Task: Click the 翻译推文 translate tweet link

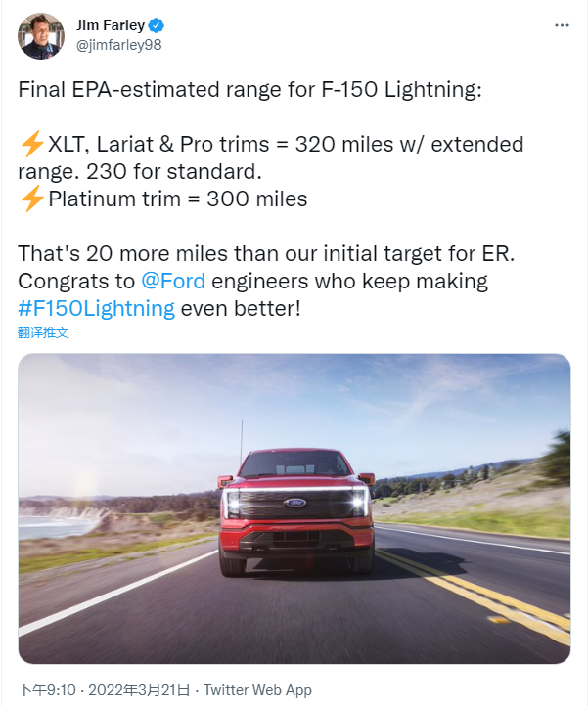Action: tap(43, 332)
